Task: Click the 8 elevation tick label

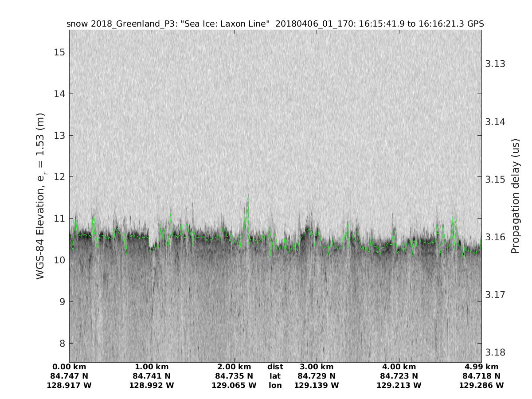Action: 62,344
